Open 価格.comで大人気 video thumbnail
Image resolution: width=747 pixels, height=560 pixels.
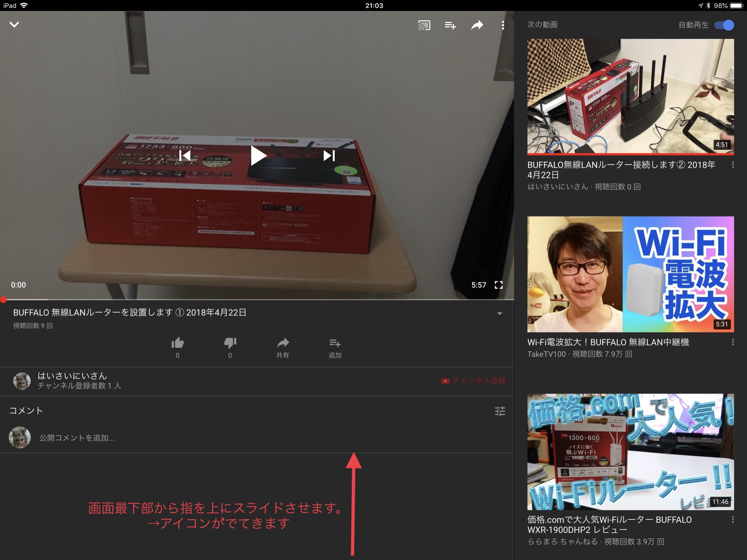point(630,452)
